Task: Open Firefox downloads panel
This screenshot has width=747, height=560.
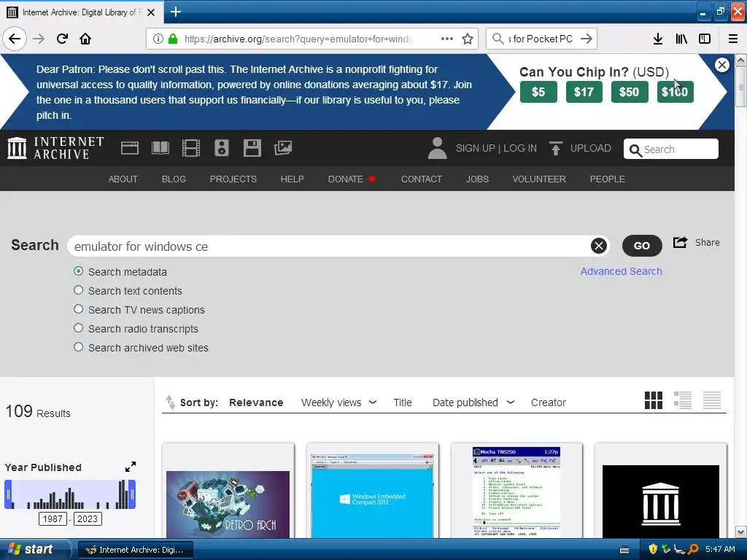Action: [658, 39]
